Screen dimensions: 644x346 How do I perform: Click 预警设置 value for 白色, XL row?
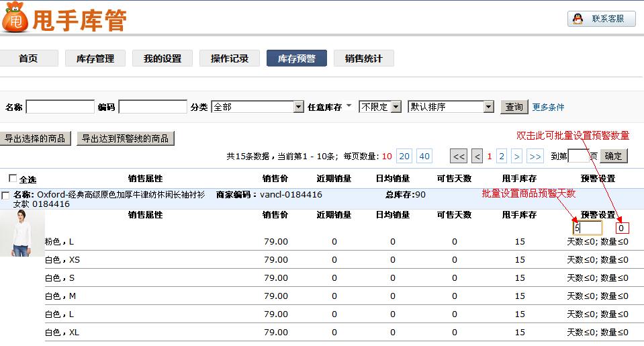click(598, 332)
